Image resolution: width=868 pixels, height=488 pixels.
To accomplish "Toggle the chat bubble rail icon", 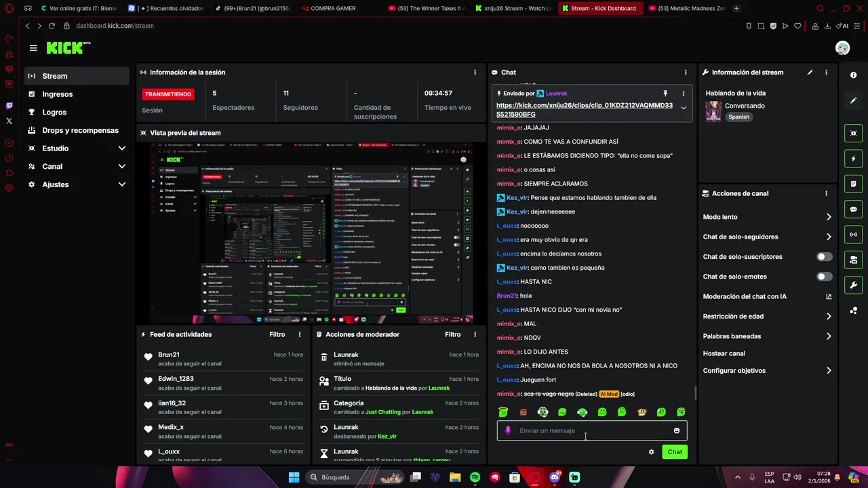I will click(853, 209).
